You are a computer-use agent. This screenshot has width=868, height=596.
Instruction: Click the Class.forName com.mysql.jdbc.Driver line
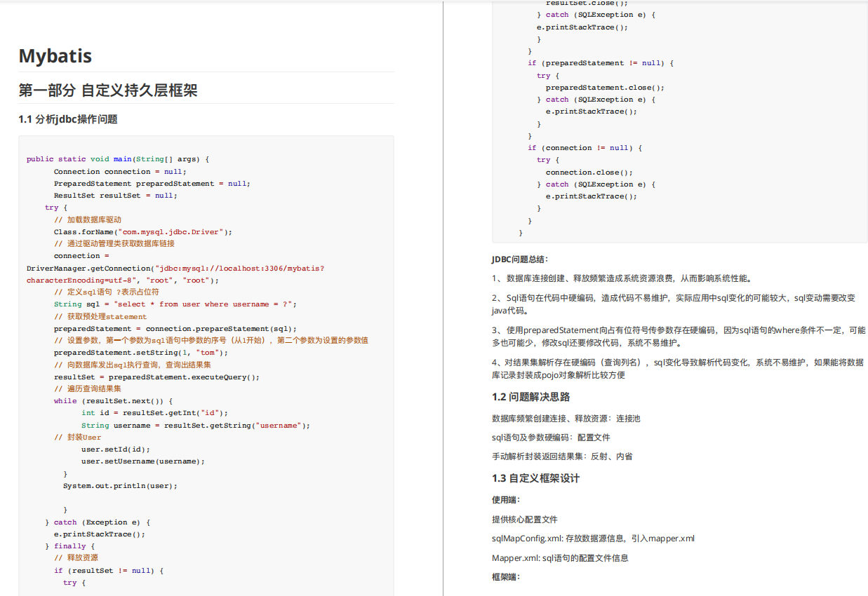click(142, 232)
